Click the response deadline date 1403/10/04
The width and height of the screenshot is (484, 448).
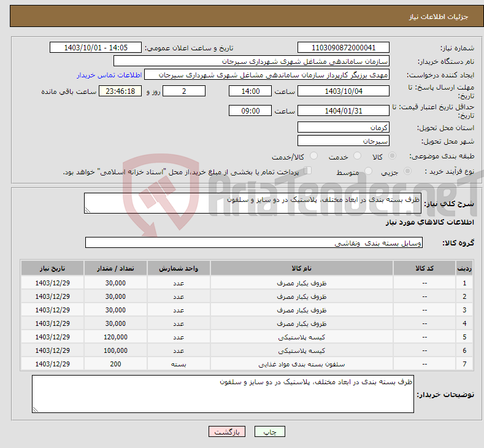click(344, 91)
